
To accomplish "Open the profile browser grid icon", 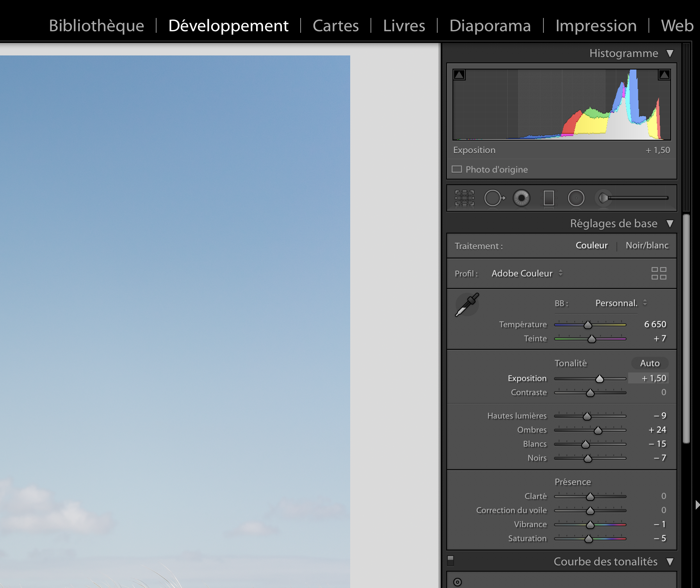I will 659,273.
